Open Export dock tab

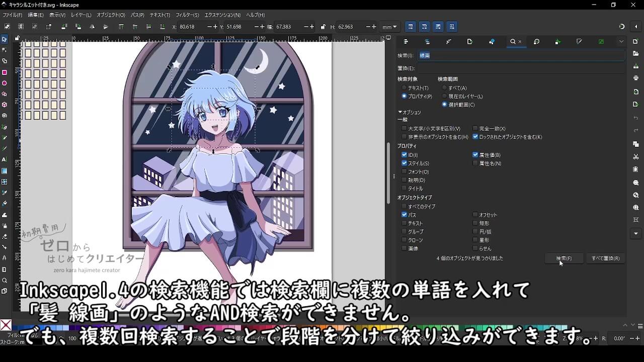point(470,42)
